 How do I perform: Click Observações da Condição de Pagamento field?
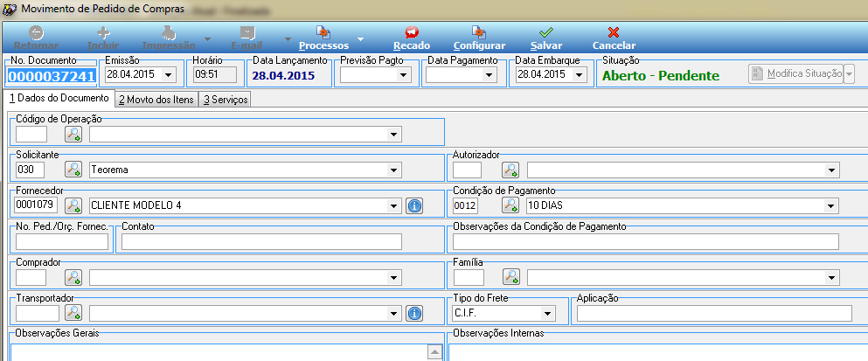tap(646, 241)
